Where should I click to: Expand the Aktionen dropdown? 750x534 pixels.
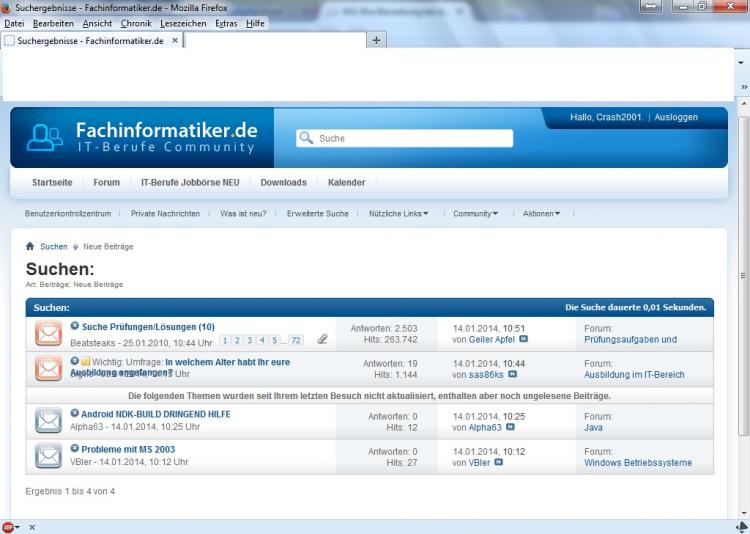click(x=541, y=213)
